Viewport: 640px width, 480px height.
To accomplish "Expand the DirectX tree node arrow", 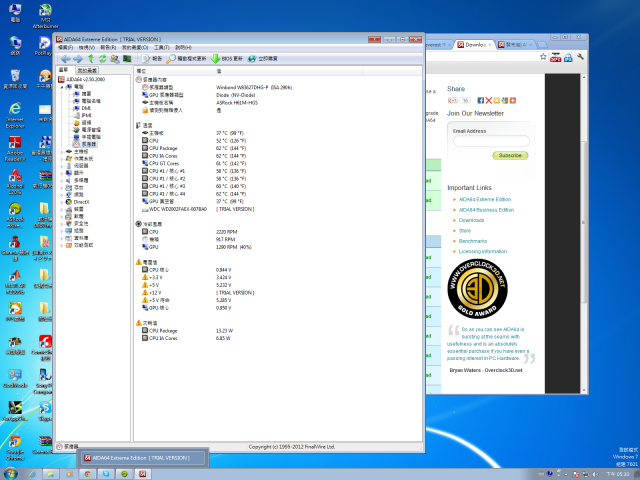I will 62,202.
